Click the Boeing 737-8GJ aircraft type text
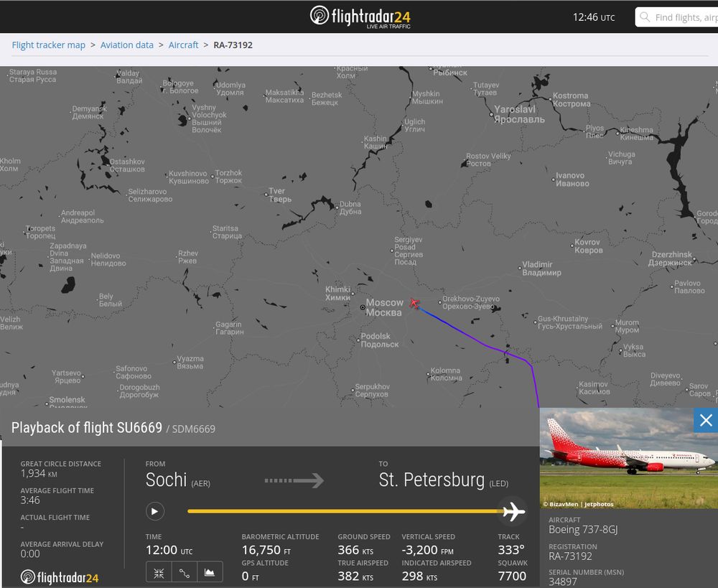Viewport: 718px width, 588px height. pyautogui.click(x=583, y=529)
